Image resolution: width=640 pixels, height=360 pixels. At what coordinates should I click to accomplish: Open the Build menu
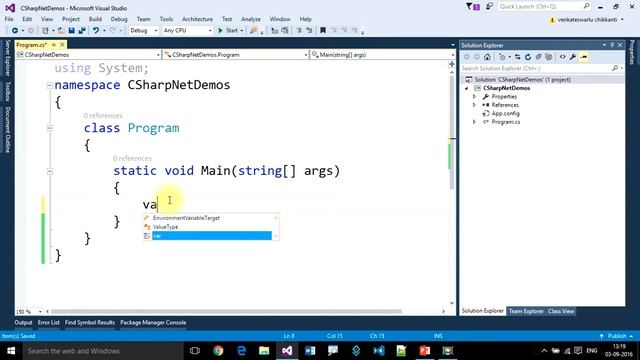(95, 19)
